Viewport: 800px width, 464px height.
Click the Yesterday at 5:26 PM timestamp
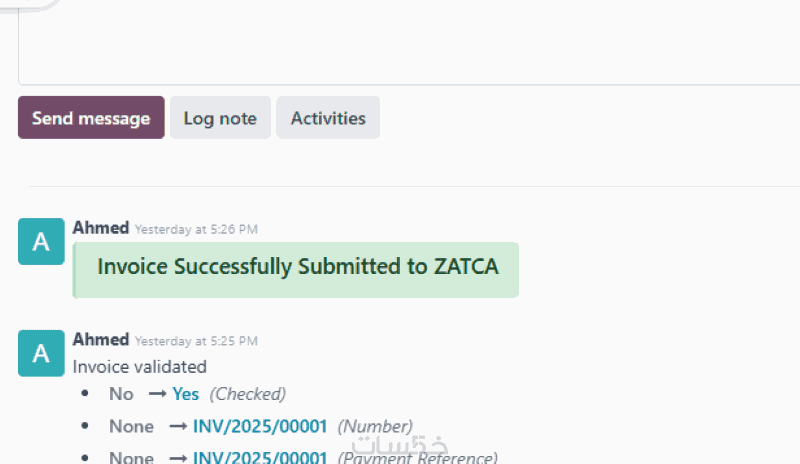196,229
